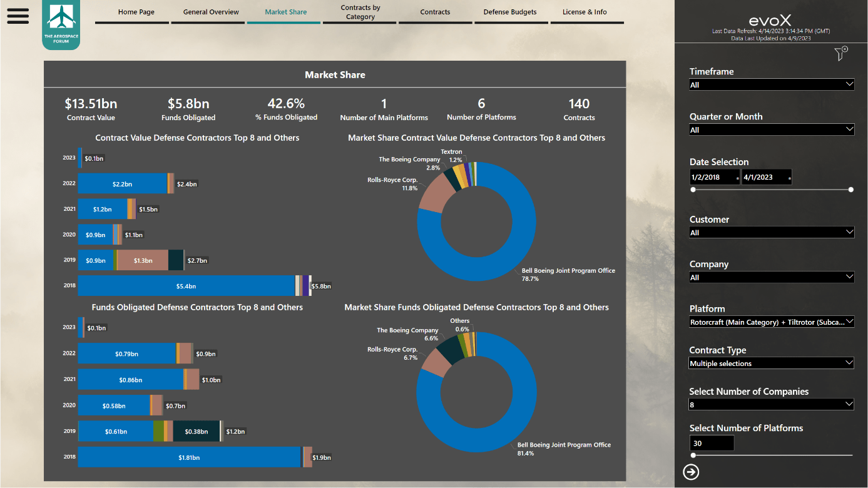Click the $1.9bn total label for 2018
This screenshot has width=868, height=488.
click(322, 457)
